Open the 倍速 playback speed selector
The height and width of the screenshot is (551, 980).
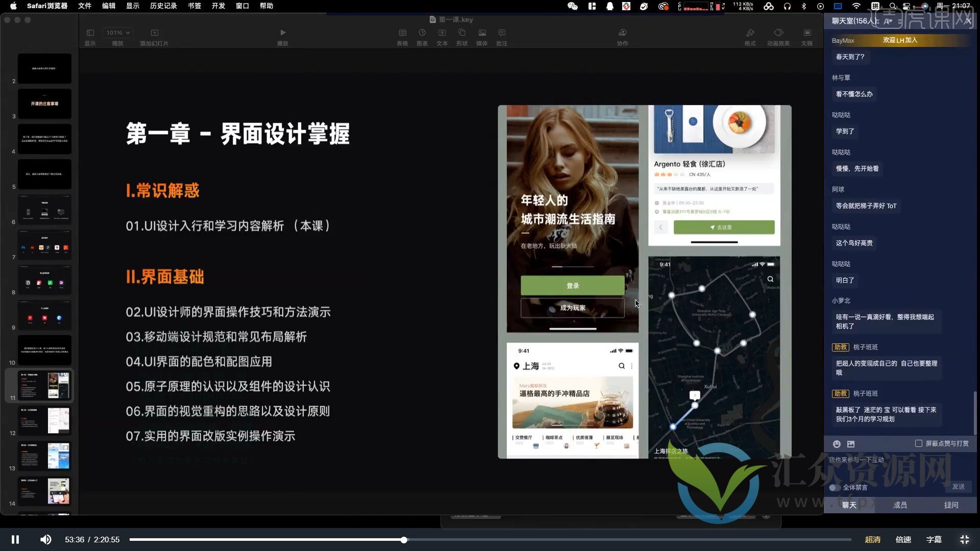click(x=903, y=539)
